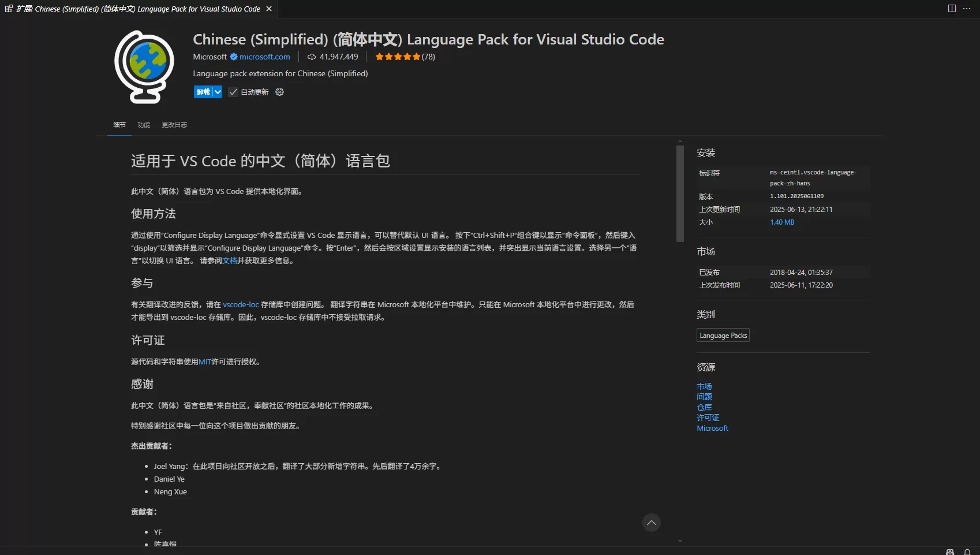Select the Language Packs category tag
Image resolution: width=980 pixels, height=555 pixels.
(x=723, y=335)
